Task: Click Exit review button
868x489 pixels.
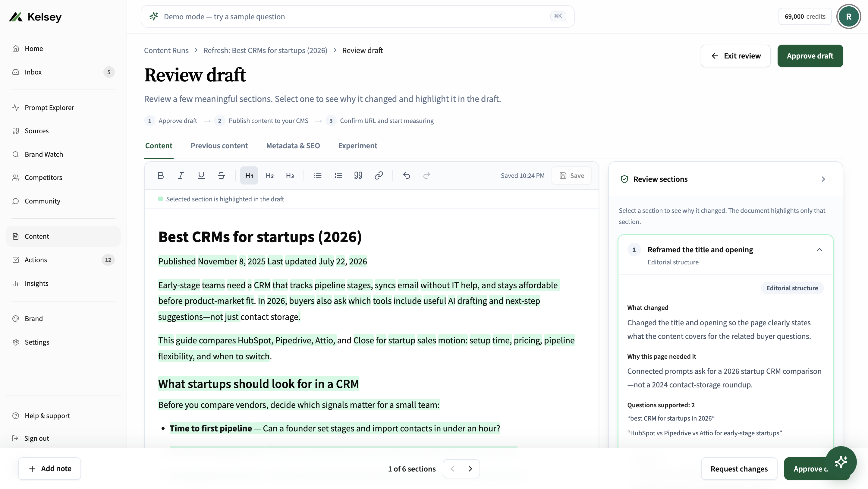Action: pos(736,56)
